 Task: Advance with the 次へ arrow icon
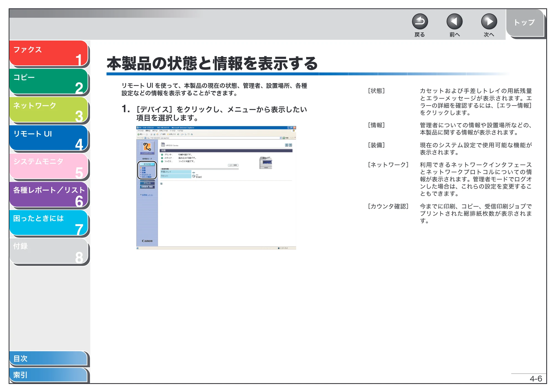(x=489, y=22)
